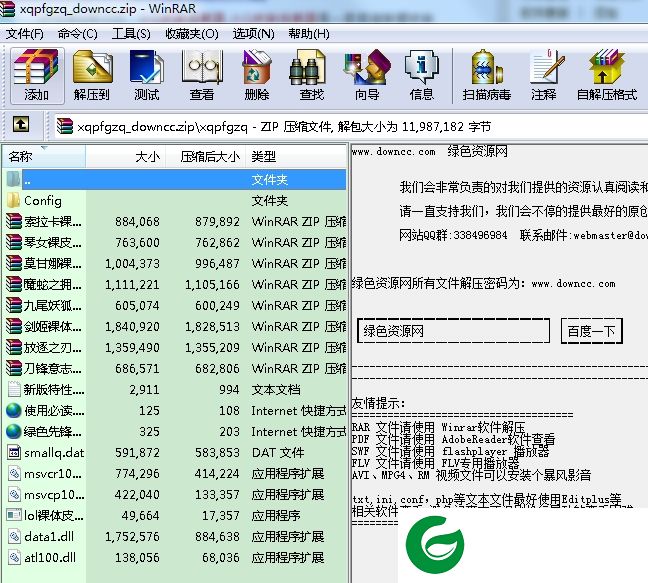The height and width of the screenshot is (583, 648).
Task: Select the msvcr10 dll file
Action: point(175,474)
